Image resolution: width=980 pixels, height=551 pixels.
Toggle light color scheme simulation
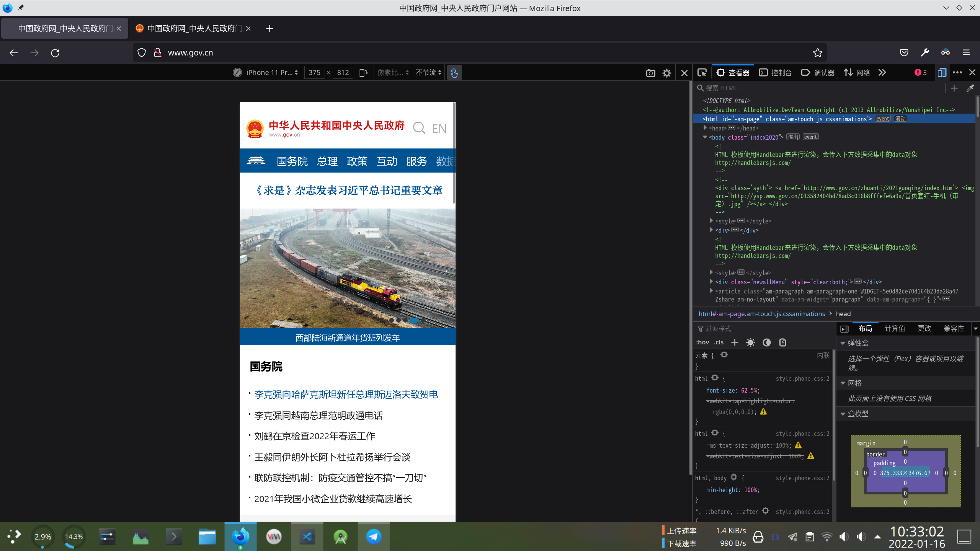coord(750,342)
